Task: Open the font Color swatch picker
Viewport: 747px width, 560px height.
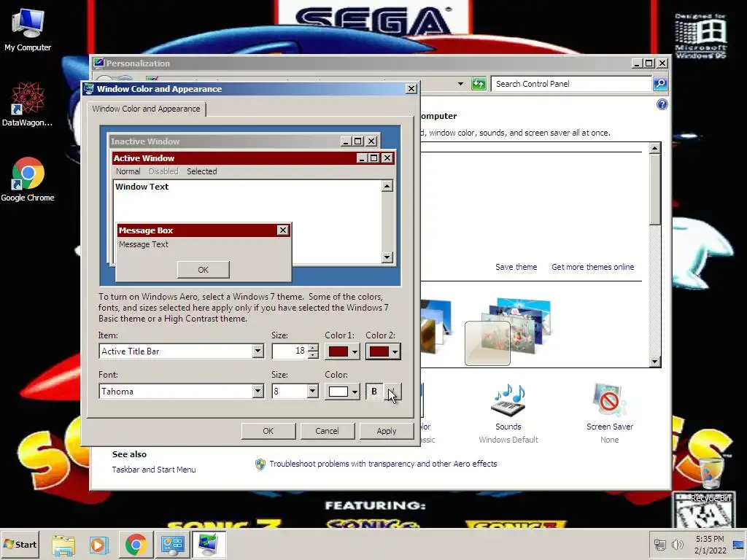Action: pos(343,392)
